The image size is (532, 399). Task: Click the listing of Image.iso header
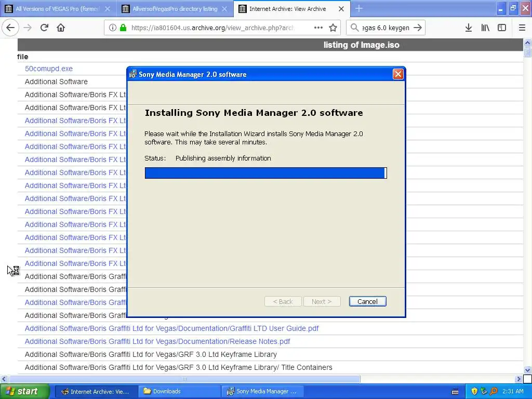coord(362,45)
